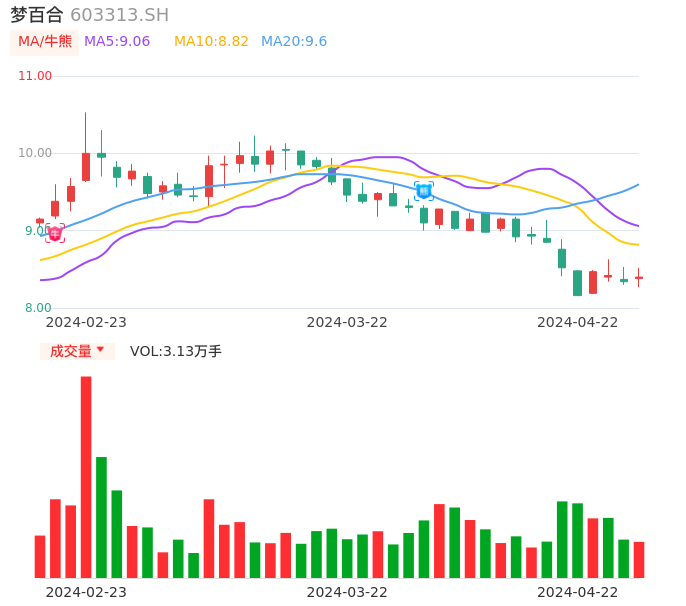This screenshot has width=686, height=606.
Task: Click the pink marker icon near 9.00
Action: [55, 233]
